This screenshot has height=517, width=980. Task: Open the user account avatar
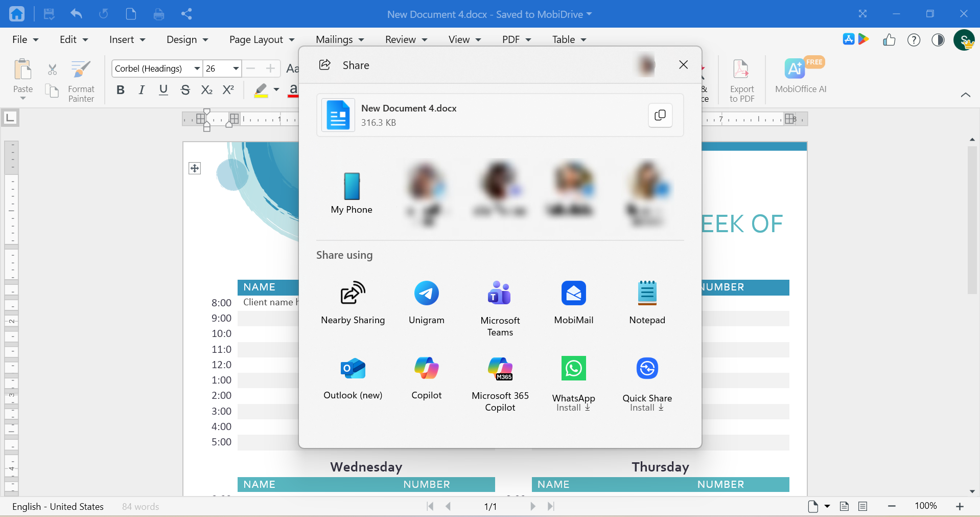click(964, 40)
